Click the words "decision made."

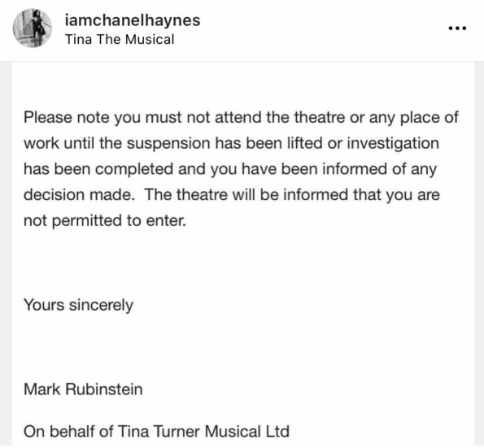click(x=80, y=195)
